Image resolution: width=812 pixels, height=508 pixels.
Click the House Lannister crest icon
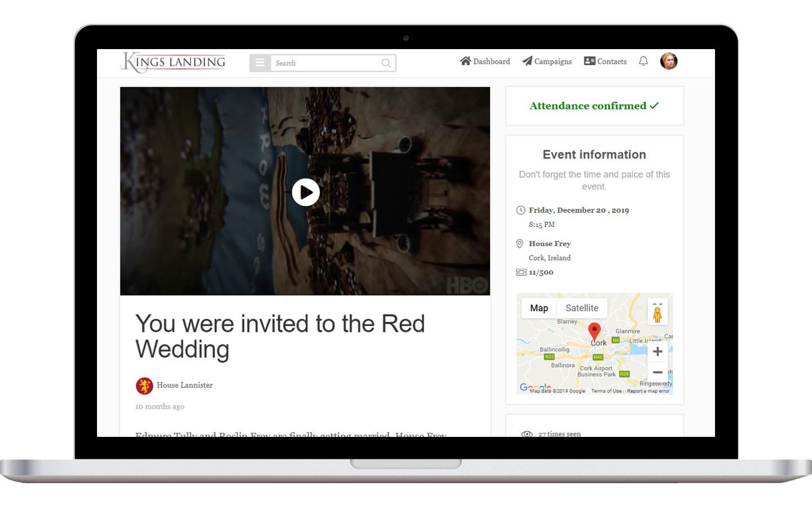pyautogui.click(x=144, y=386)
